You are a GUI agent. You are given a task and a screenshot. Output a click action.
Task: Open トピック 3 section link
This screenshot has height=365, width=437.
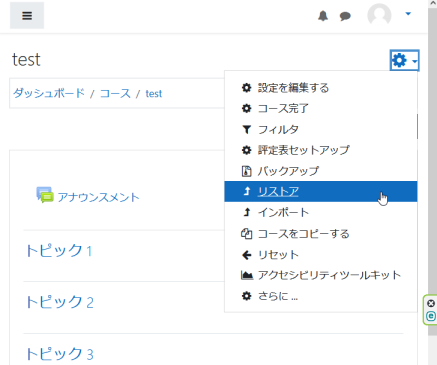[60, 354]
